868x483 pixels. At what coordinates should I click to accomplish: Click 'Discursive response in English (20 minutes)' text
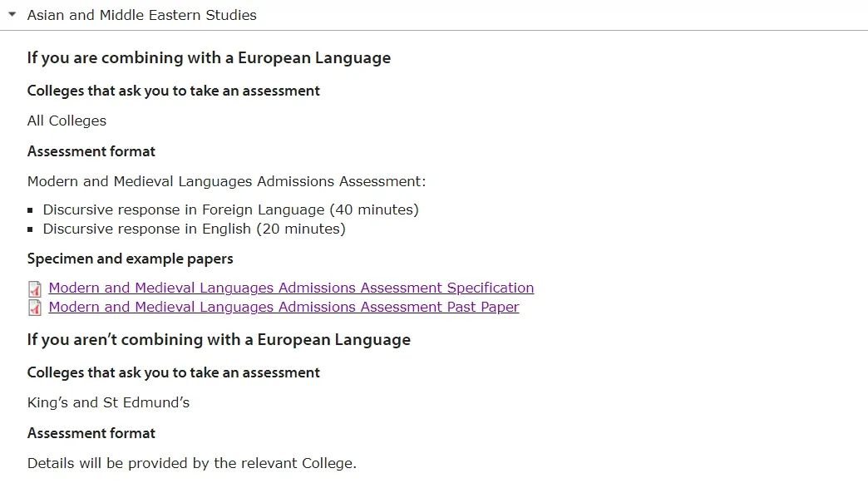pyautogui.click(x=195, y=229)
